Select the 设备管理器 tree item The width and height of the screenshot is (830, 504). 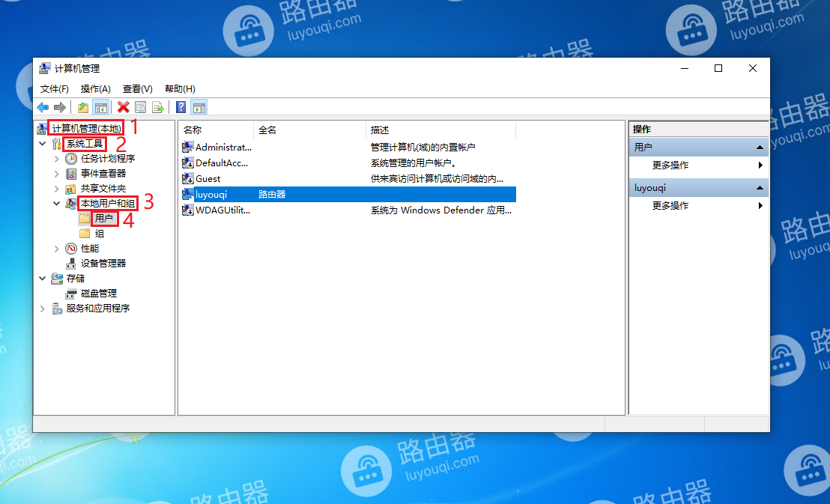coord(103,263)
